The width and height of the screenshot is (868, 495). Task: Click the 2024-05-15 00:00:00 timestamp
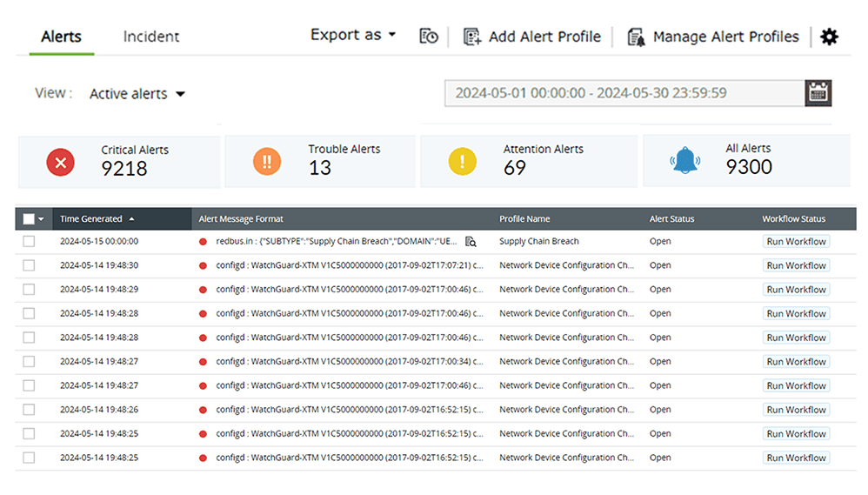coord(99,241)
